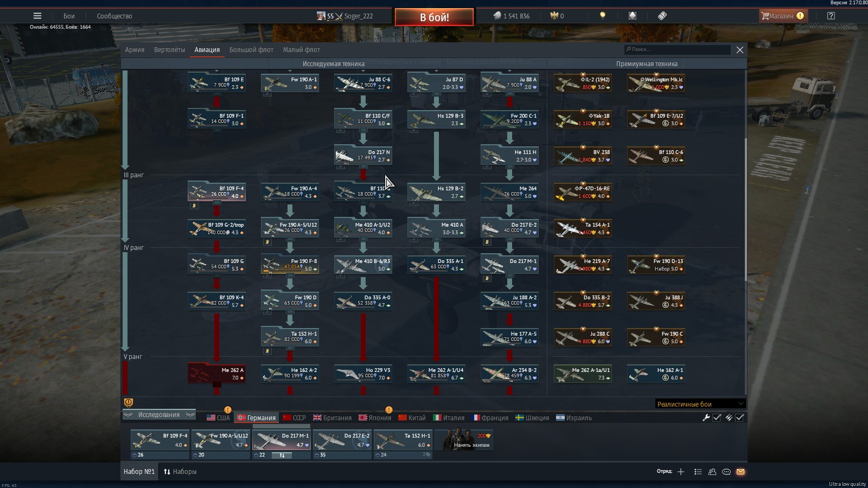Select the Bf 109 G-2/trop aircraft
Viewport: 868px width, 488px height.
click(216, 228)
